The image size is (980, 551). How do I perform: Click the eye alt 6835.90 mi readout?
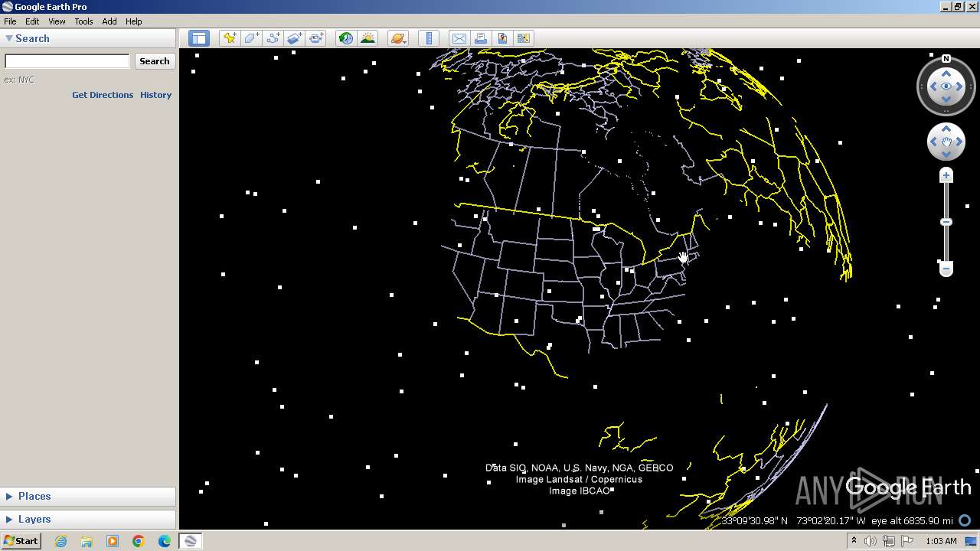912,520
